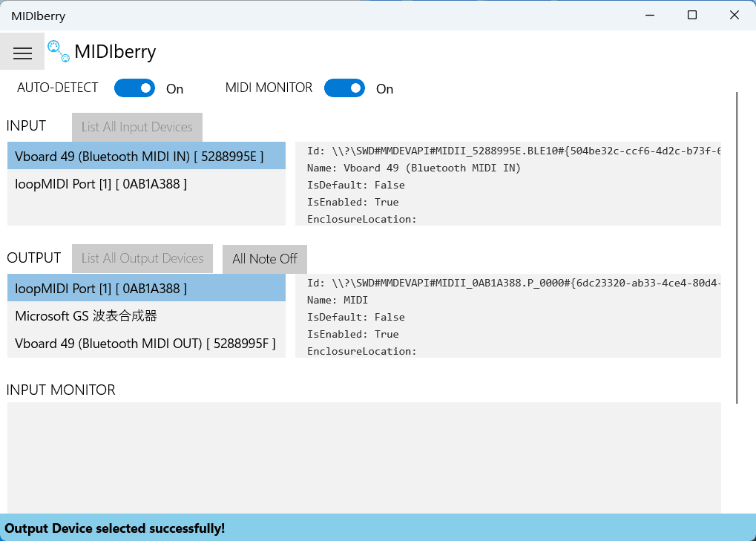756x541 pixels.
Task: Click inside the INPUT MONITOR log area
Action: click(x=364, y=456)
